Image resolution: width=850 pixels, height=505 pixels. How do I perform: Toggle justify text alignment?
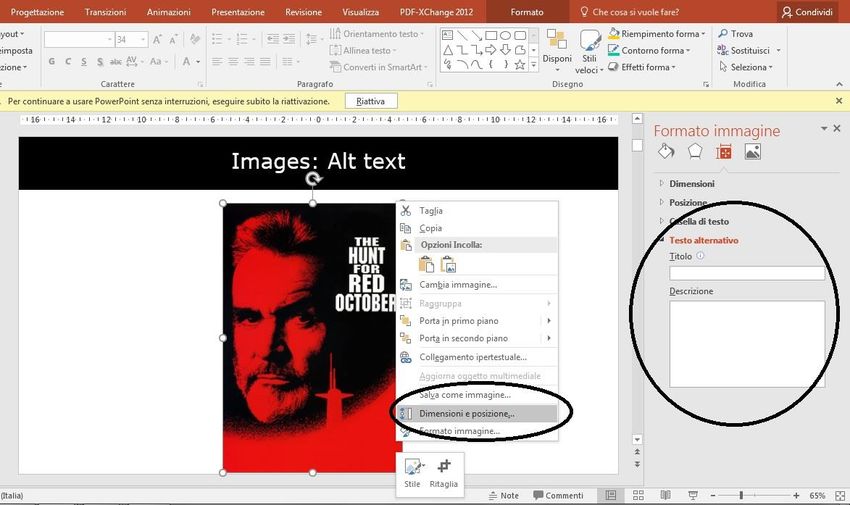tap(265, 62)
